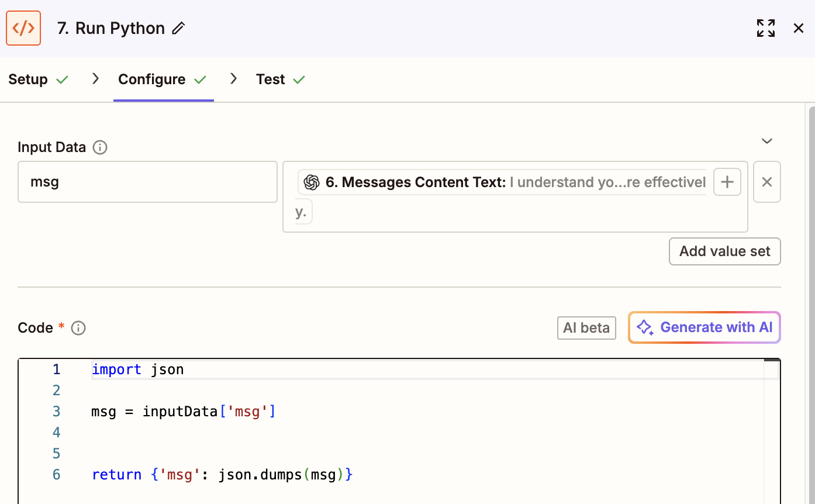Open the Input Data info tooltip icon
Screen dimensions: 815x504
pos(100,147)
